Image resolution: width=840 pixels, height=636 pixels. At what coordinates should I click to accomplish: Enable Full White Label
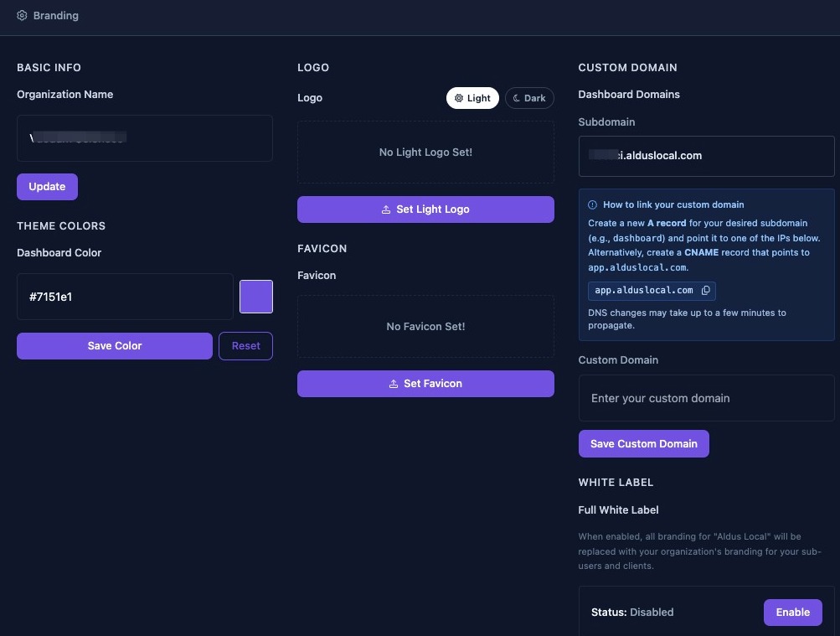[x=793, y=613]
